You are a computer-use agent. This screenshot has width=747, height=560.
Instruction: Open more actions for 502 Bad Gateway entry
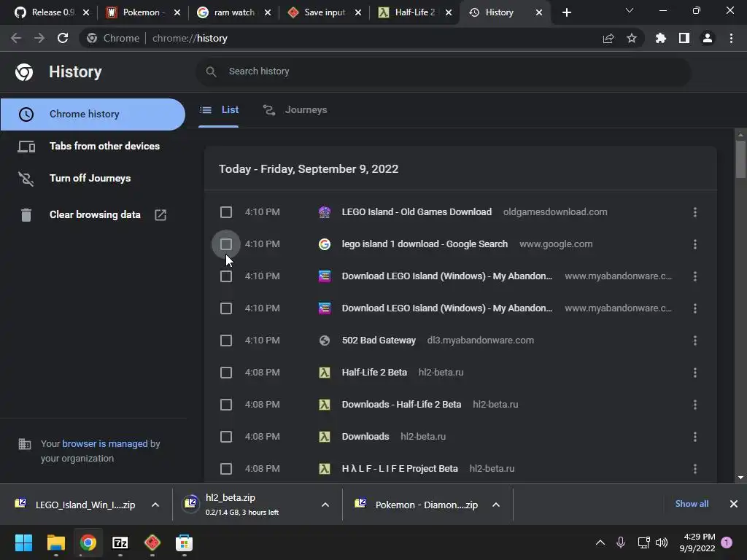pyautogui.click(x=695, y=341)
